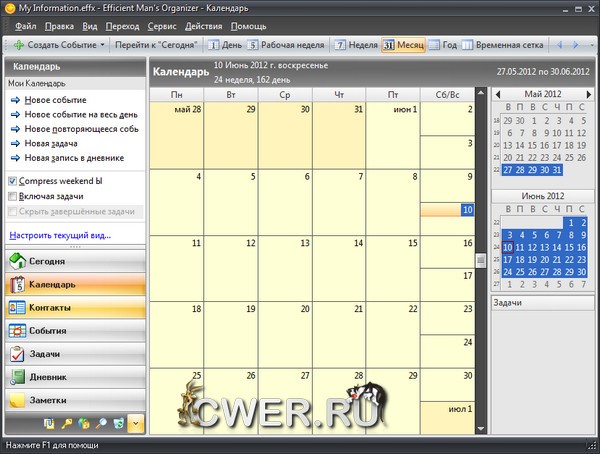The width and height of the screenshot is (600, 454).
Task: Click Перейти к "Сегодня" button
Action: 156,45
